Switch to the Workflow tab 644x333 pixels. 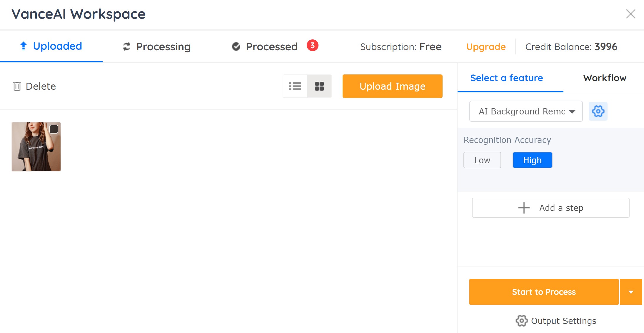click(x=604, y=78)
